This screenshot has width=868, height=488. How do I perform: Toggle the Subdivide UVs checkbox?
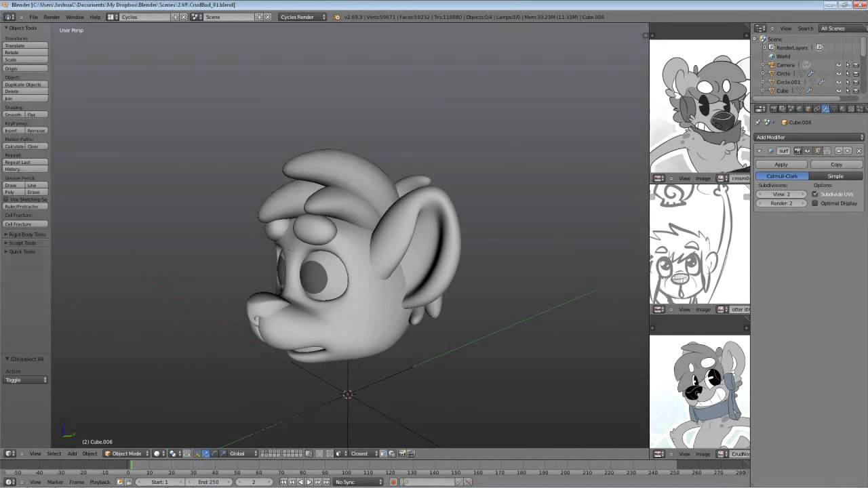[x=815, y=195]
